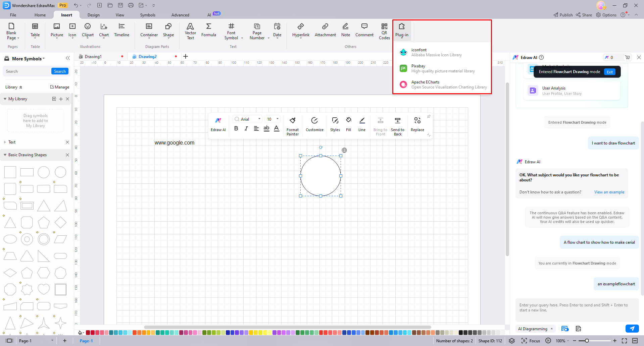Toggle bold formatting
The image size is (644, 346).
click(236, 128)
